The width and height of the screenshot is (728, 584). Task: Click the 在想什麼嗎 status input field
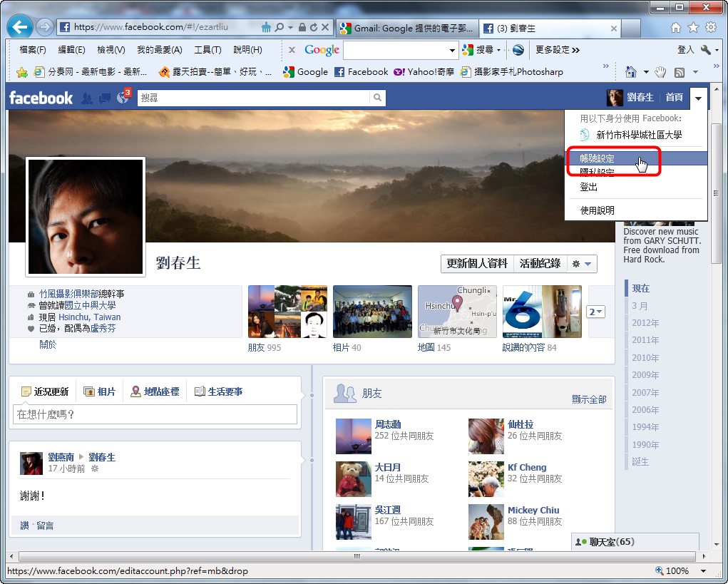(x=155, y=414)
